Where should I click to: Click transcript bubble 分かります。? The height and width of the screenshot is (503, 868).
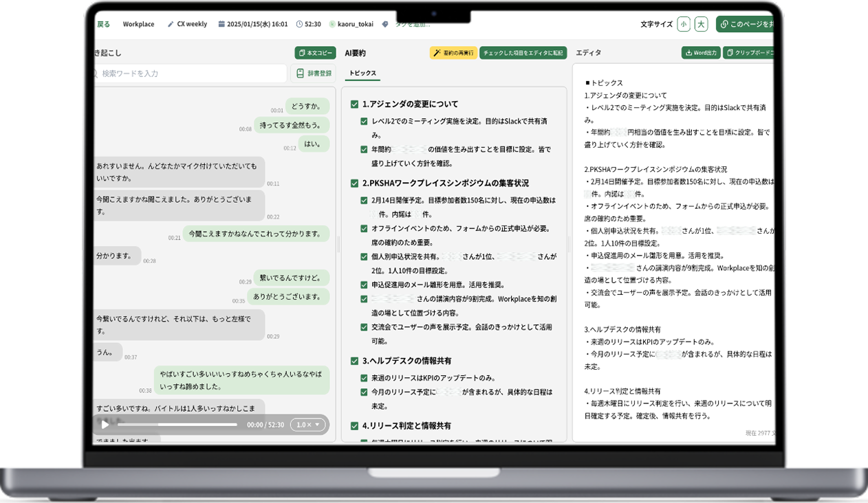pyautogui.click(x=117, y=256)
